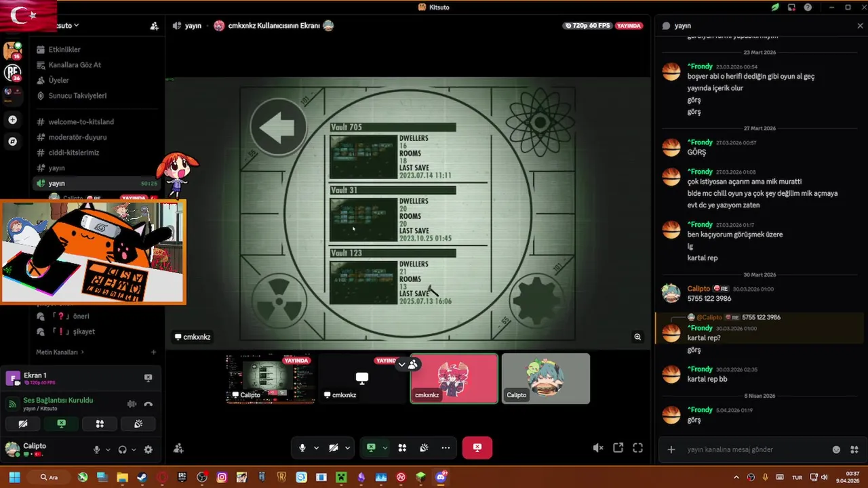Image resolution: width=868 pixels, height=488 pixels.
Task: Select Calipto avatar tile in participants row
Action: pyautogui.click(x=546, y=379)
